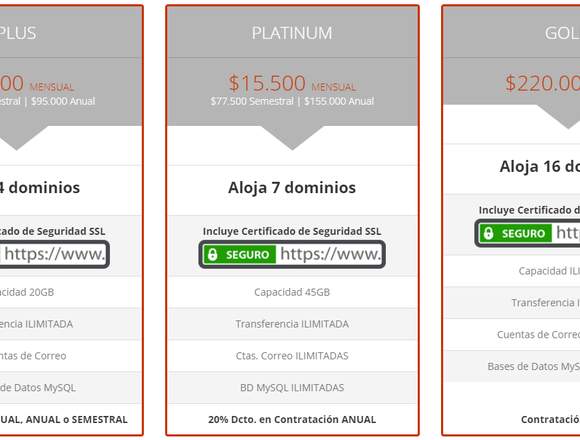The image size is (580, 440).
Task: Select the GOLD plan header
Action: point(562,33)
